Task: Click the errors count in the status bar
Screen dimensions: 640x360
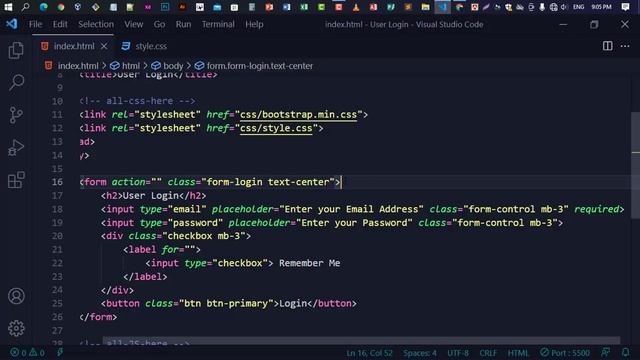Action: 18,352
